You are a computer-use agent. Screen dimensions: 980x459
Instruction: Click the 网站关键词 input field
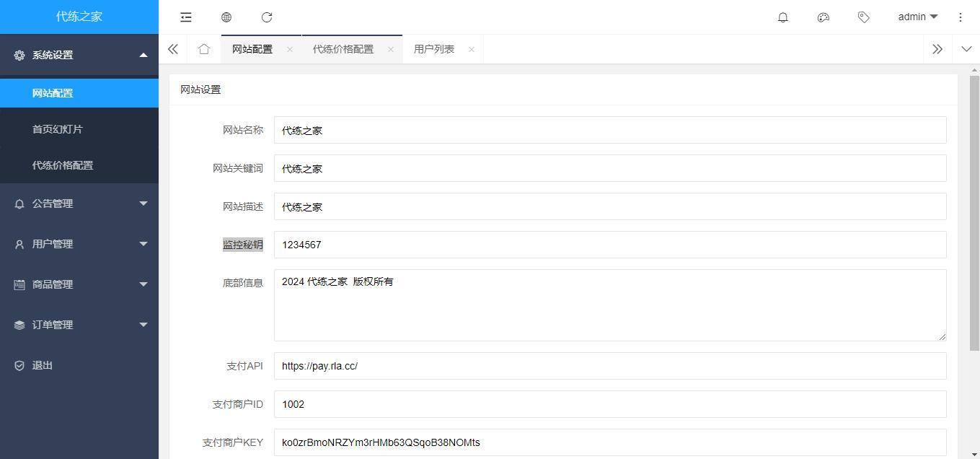click(610, 168)
